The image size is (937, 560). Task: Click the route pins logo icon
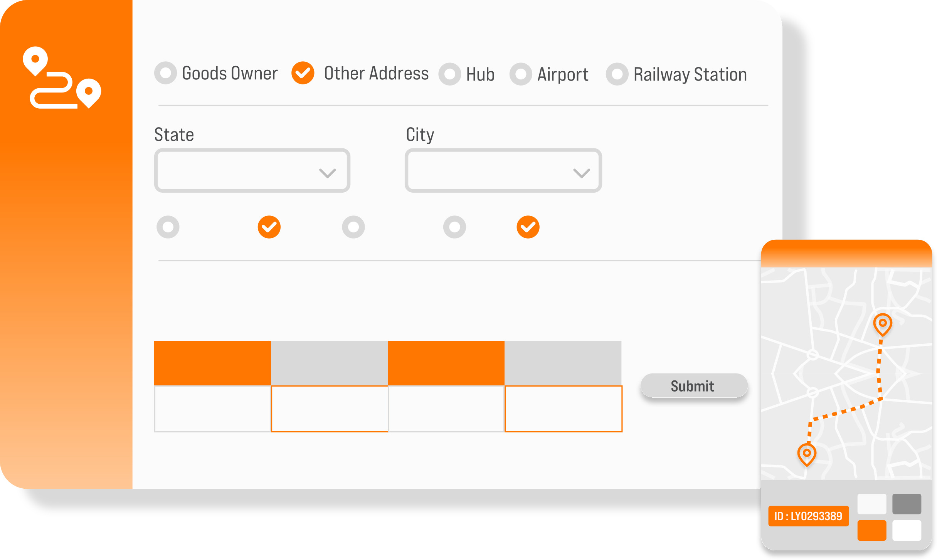pos(62,78)
